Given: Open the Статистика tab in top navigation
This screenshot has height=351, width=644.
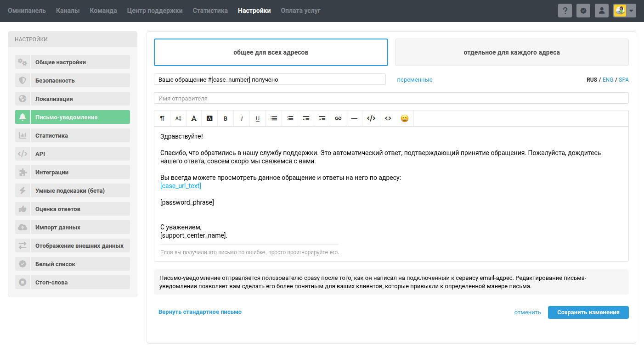Looking at the screenshot, I should click(x=210, y=11).
